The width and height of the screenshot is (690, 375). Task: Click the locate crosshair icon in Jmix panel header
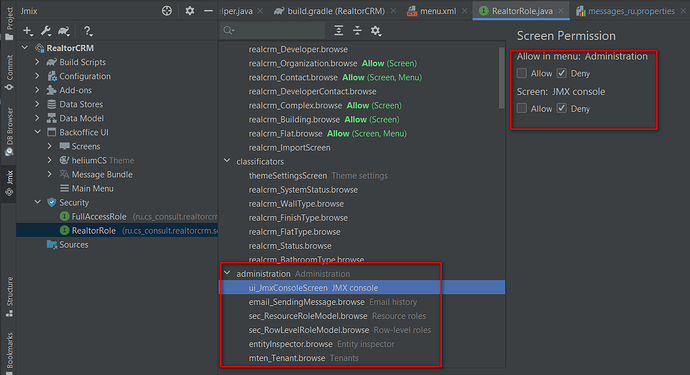(167, 11)
